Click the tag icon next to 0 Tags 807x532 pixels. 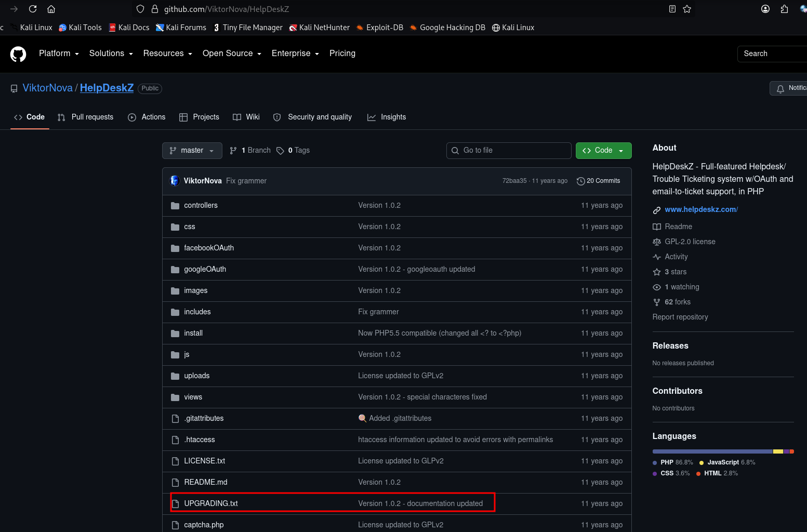280,151
